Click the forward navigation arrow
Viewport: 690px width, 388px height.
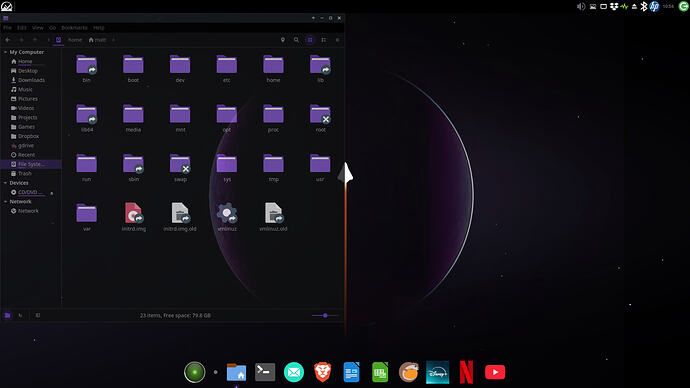(x=22, y=40)
